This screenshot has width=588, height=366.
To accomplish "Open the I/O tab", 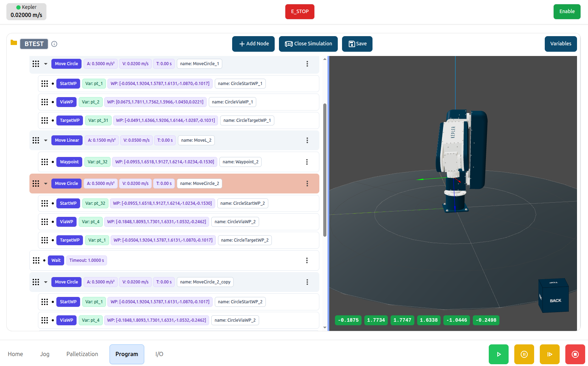I will pos(159,354).
